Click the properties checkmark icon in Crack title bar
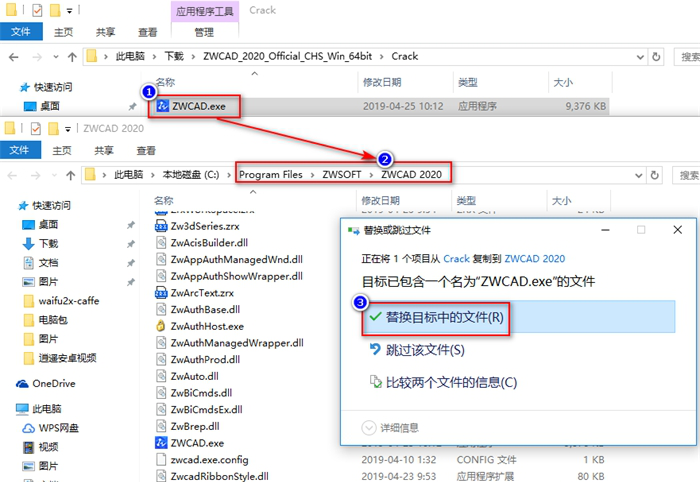The height and width of the screenshot is (501, 700). coord(38,10)
